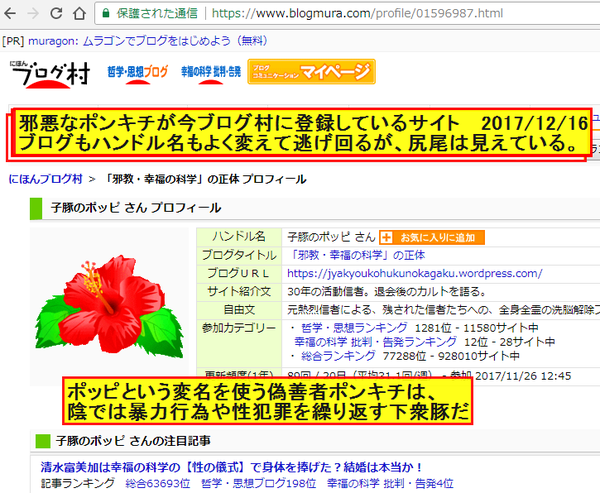Select the ブログURL label cell
This screenshot has height=493, width=600.
(239, 273)
